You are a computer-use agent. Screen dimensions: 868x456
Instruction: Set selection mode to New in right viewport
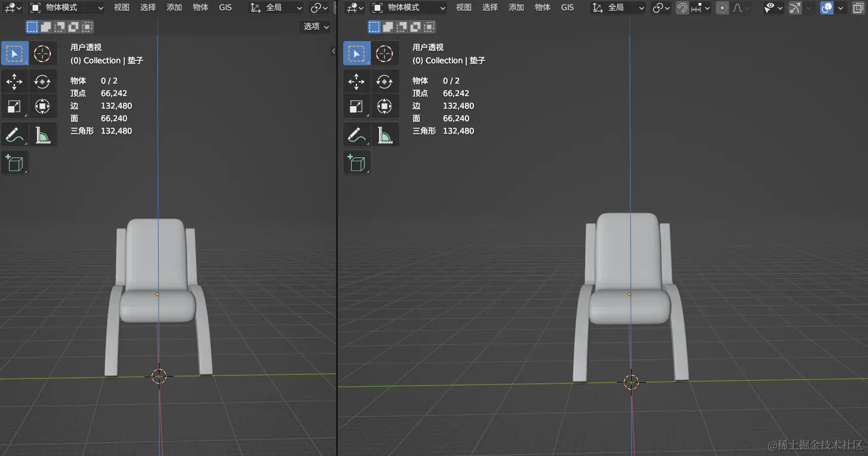pyautogui.click(x=374, y=27)
